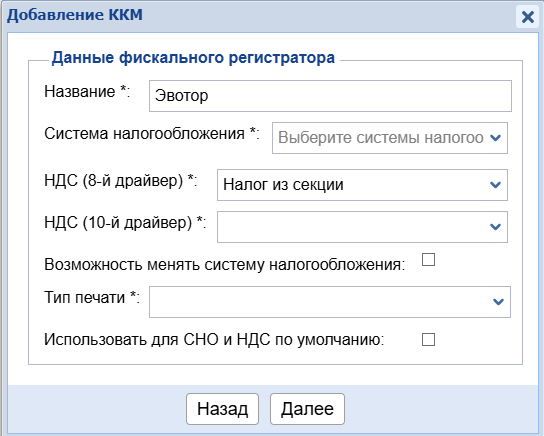Enable Возможность менять систему налогообложения checkbox
This screenshot has width=544, height=436.
tap(428, 259)
